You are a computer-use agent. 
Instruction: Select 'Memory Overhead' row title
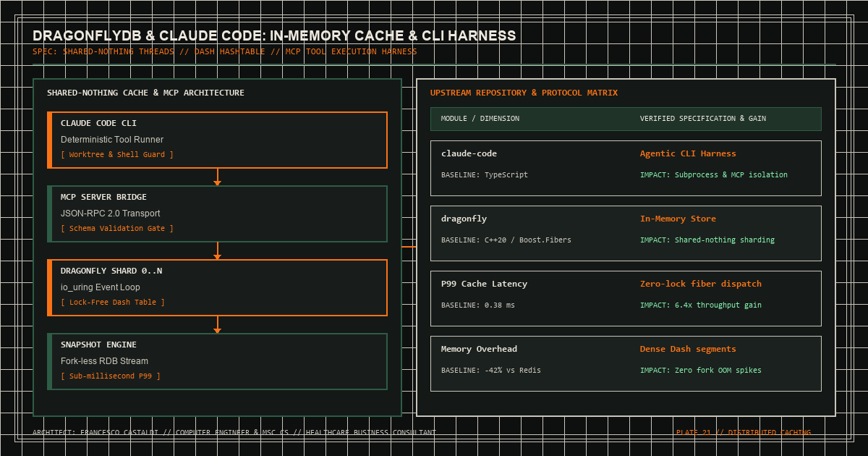click(479, 349)
